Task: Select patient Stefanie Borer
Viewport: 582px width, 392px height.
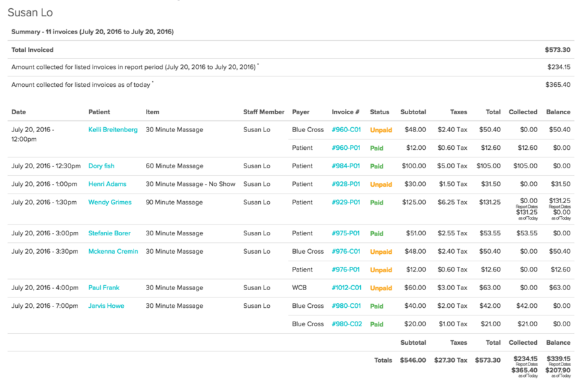Action: (x=110, y=233)
